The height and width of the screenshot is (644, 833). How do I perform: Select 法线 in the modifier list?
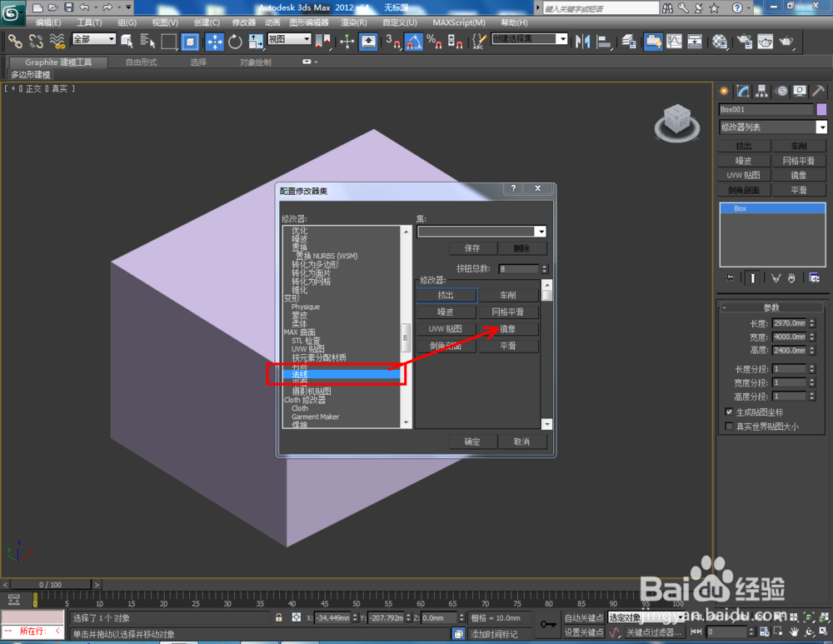342,374
